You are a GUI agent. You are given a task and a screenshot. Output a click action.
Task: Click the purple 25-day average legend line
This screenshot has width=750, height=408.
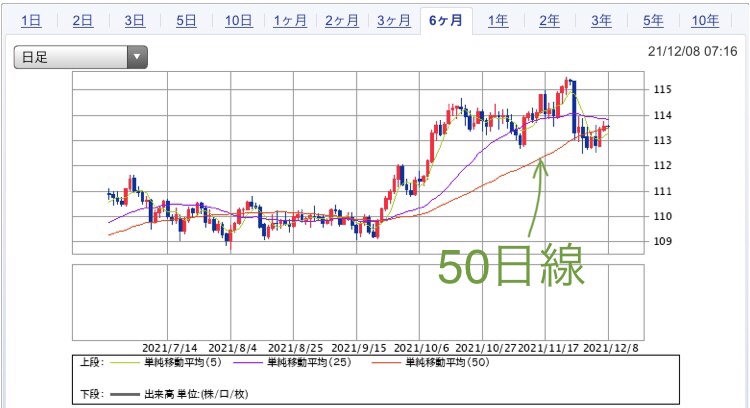[x=248, y=363]
